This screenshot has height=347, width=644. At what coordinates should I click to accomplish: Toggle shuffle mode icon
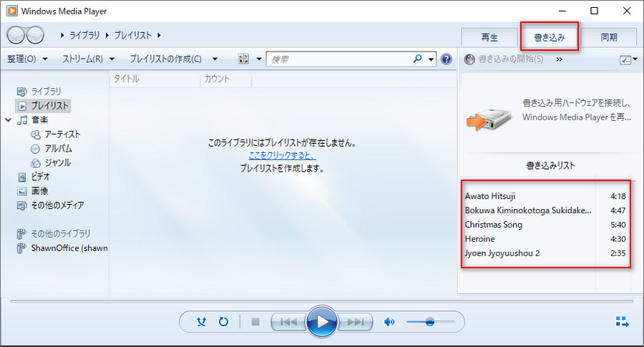[201, 322]
